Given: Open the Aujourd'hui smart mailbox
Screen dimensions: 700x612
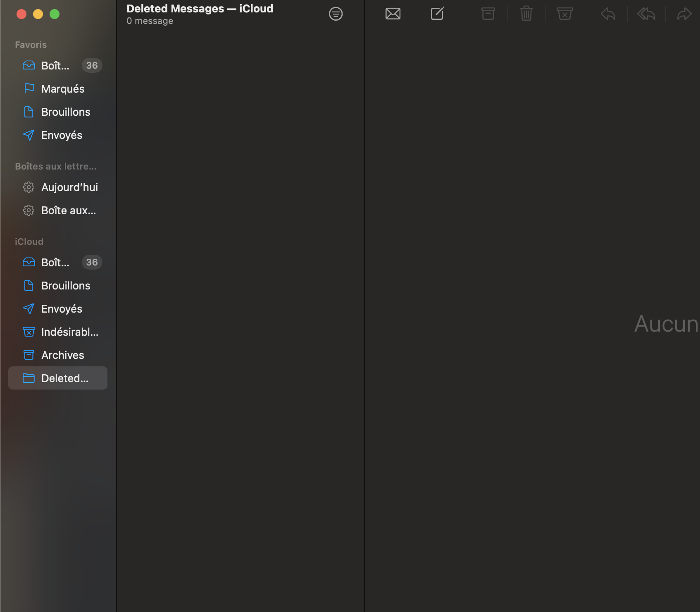Looking at the screenshot, I should tap(69, 187).
